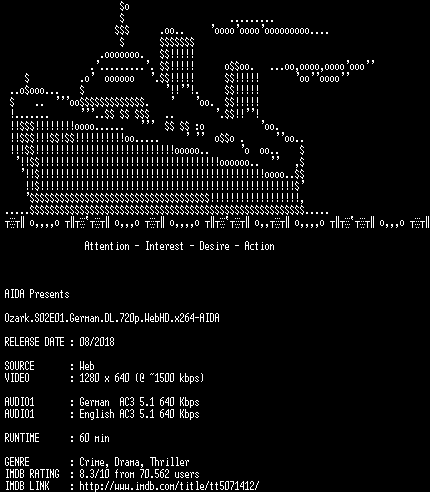This screenshot has height=492, width=430.
Task: Click the English AC3 5.1 audio line
Action: [139, 414]
